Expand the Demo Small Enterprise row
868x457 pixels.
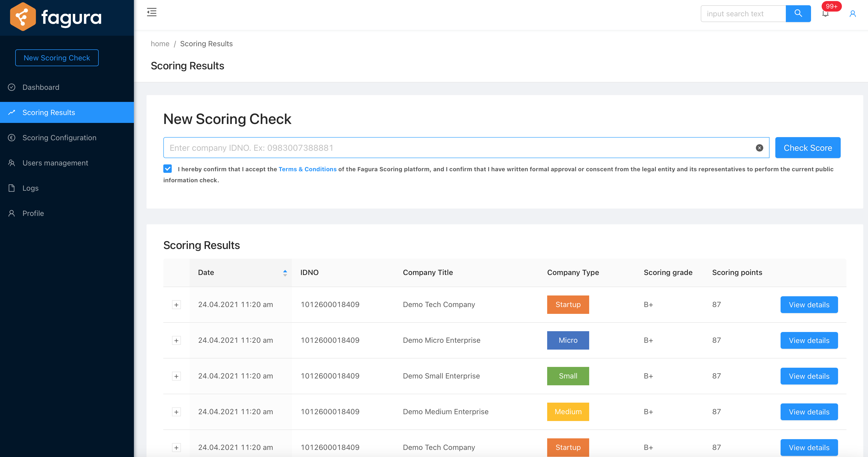click(x=176, y=376)
